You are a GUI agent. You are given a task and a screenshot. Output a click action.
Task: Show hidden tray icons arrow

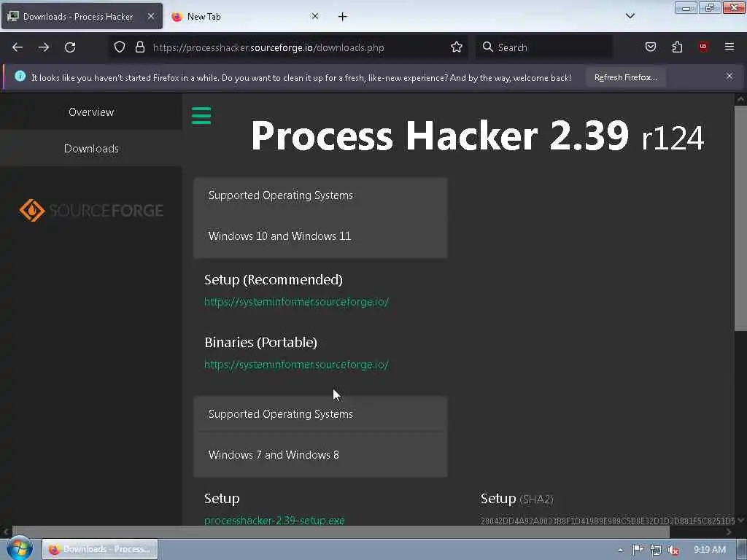[x=620, y=550]
